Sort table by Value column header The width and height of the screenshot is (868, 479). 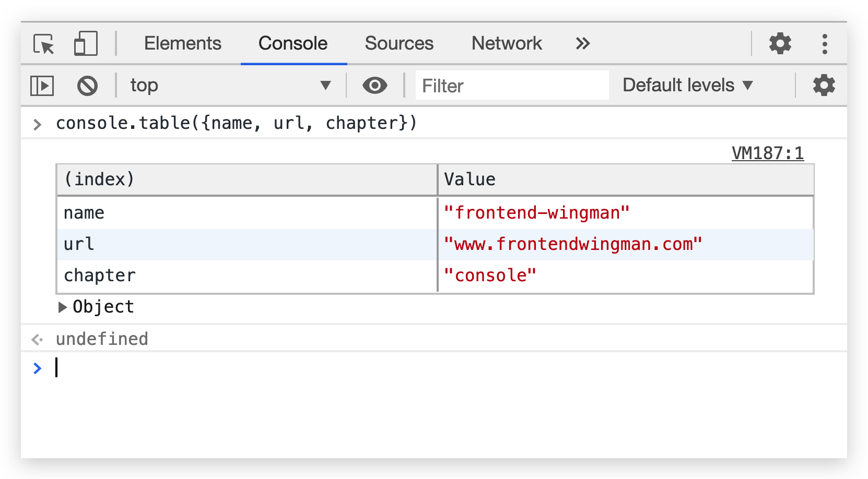pos(625,179)
